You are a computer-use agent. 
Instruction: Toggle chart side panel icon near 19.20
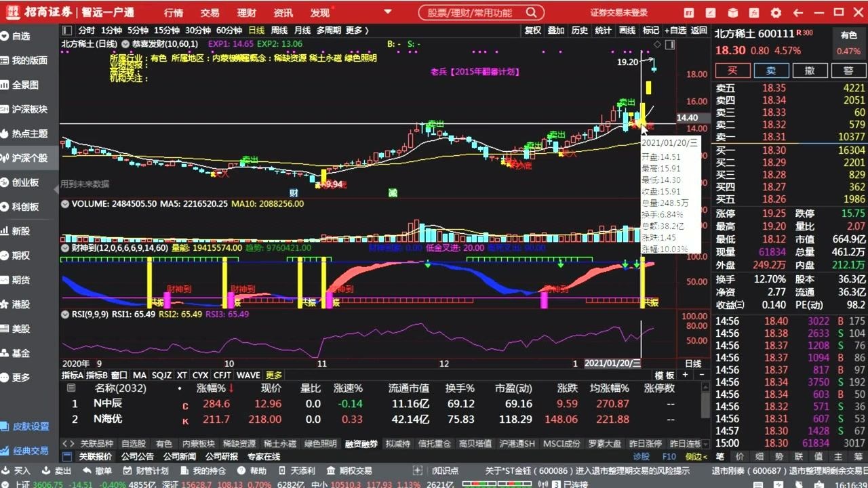670,45
